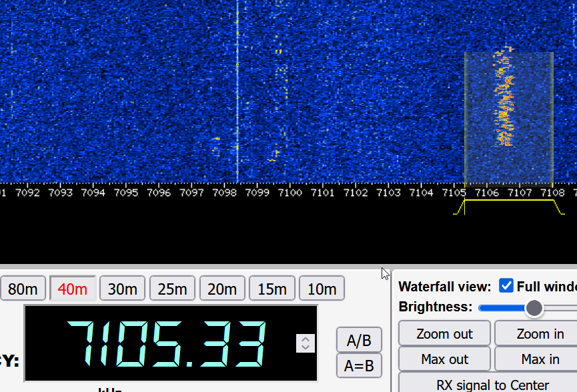Switch to the 40m band

(73, 289)
